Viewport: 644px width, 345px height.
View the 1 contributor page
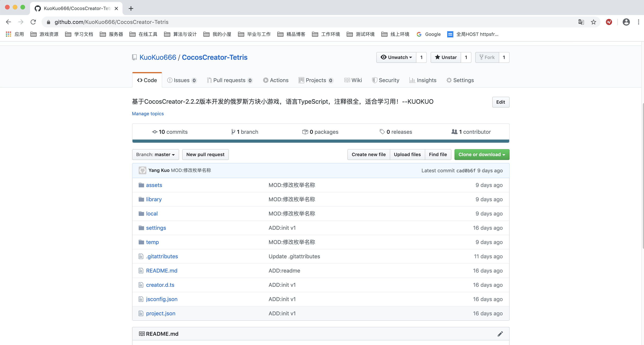471,132
